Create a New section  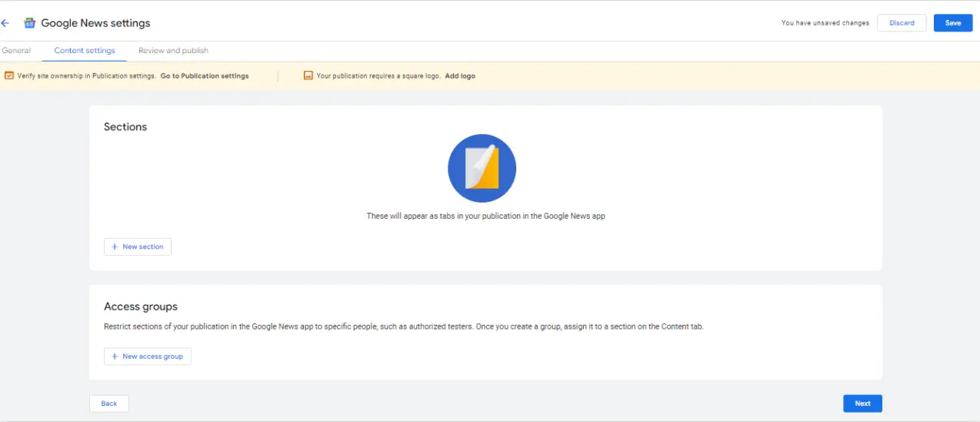point(138,246)
